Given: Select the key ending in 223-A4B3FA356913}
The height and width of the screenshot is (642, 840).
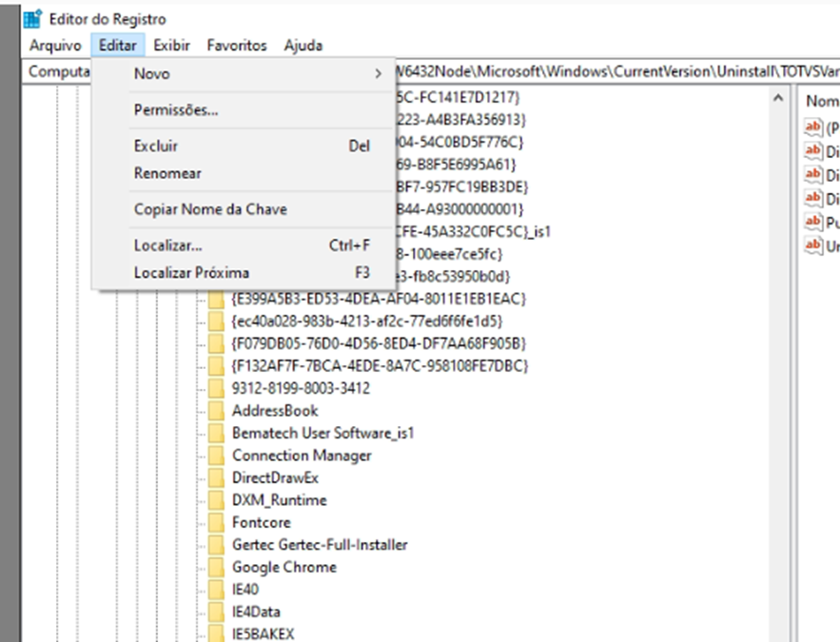Looking at the screenshot, I should [x=460, y=120].
